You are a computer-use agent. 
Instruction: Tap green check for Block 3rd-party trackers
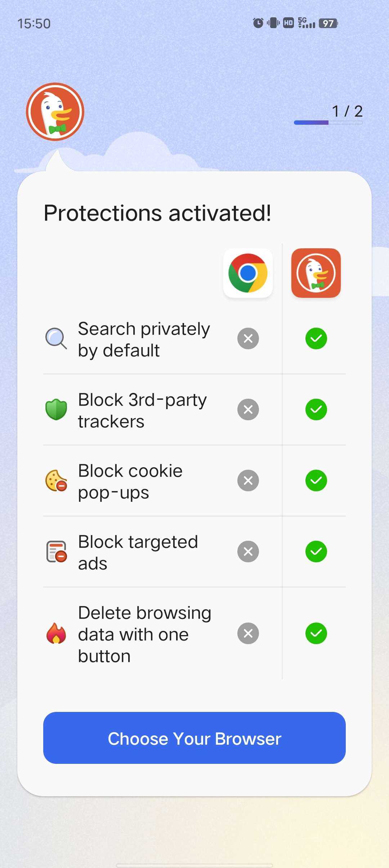(316, 409)
